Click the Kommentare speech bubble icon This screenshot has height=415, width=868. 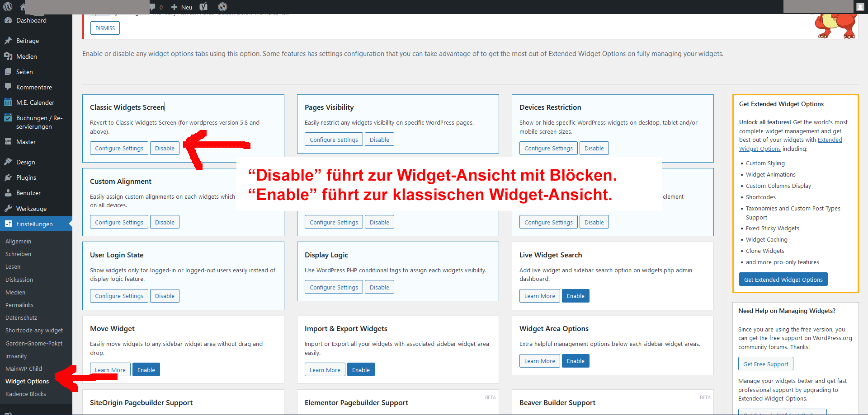(x=8, y=87)
